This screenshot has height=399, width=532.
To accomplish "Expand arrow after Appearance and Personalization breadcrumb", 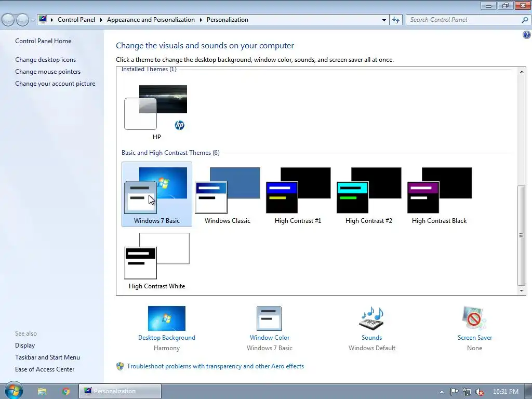I will pos(201,20).
